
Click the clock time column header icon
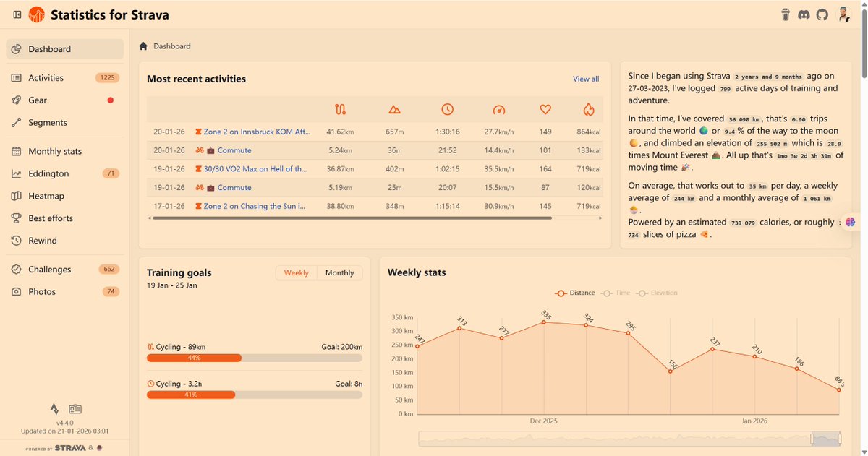tap(448, 110)
